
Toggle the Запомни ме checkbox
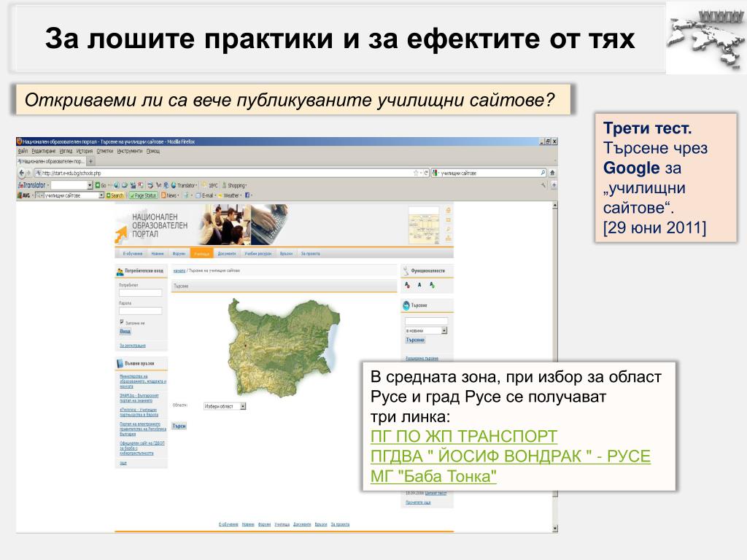pos(122,322)
